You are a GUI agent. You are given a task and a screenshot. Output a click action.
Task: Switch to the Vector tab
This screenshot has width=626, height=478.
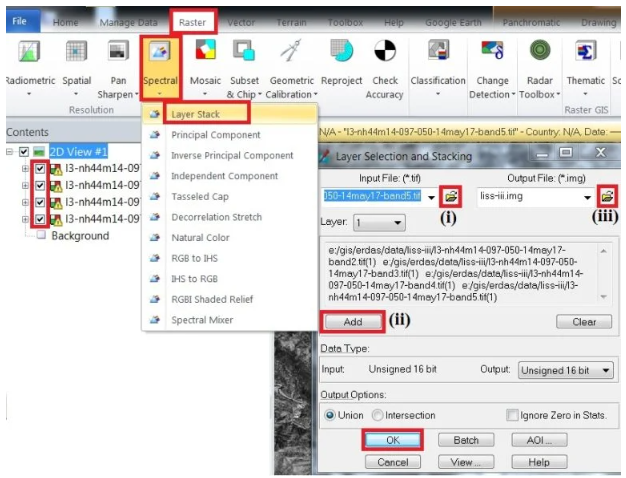pyautogui.click(x=241, y=22)
